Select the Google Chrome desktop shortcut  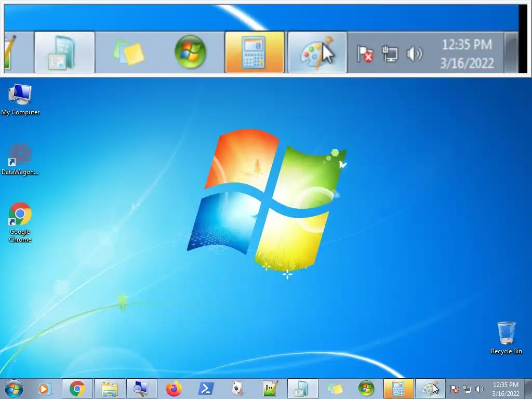pos(20,222)
